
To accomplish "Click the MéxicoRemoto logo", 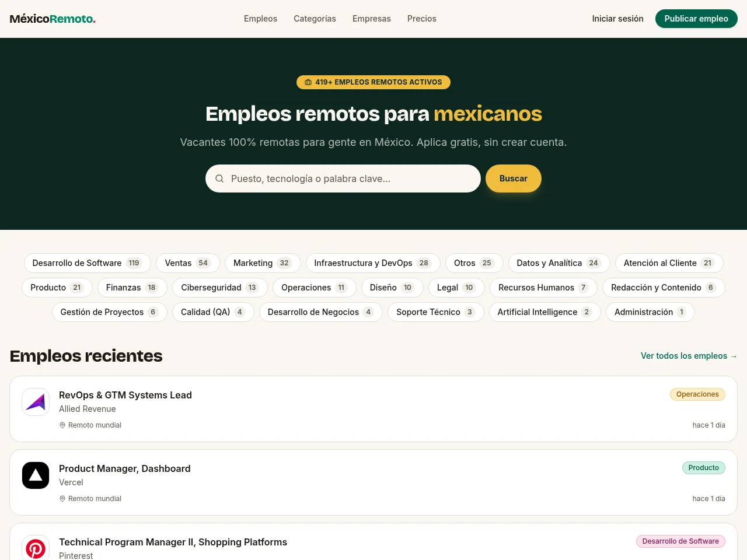I will click(x=53, y=19).
